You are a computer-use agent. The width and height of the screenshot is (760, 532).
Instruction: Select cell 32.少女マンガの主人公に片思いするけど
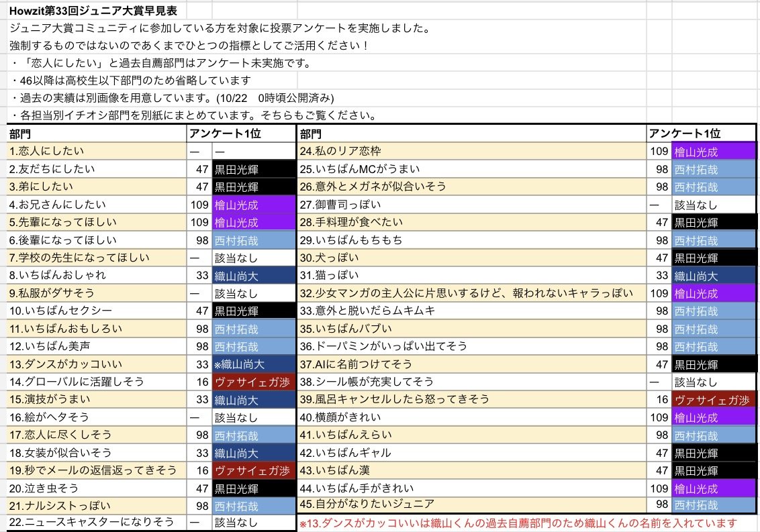pos(471,292)
